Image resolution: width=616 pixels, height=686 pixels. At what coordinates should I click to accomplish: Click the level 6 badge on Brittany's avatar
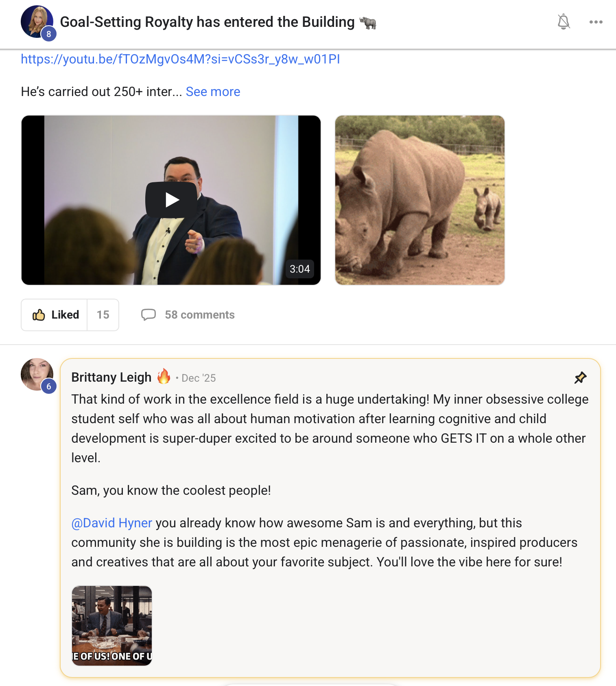(x=49, y=387)
